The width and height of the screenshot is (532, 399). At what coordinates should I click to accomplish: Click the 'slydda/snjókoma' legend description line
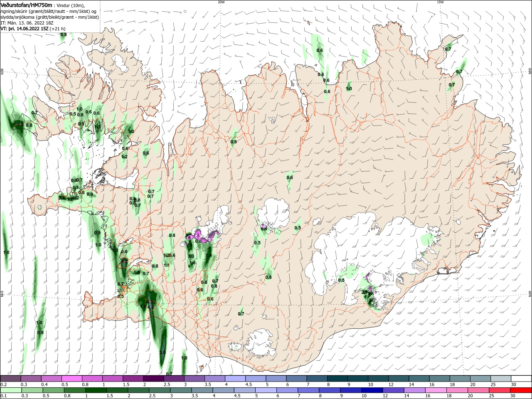coord(49,17)
